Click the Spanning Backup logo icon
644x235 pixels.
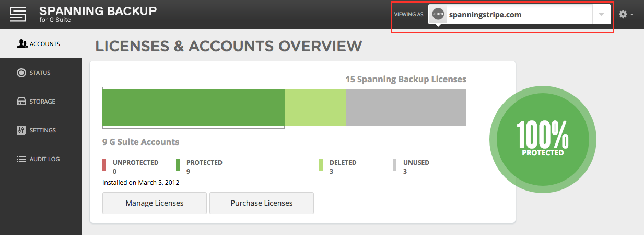coord(18,15)
